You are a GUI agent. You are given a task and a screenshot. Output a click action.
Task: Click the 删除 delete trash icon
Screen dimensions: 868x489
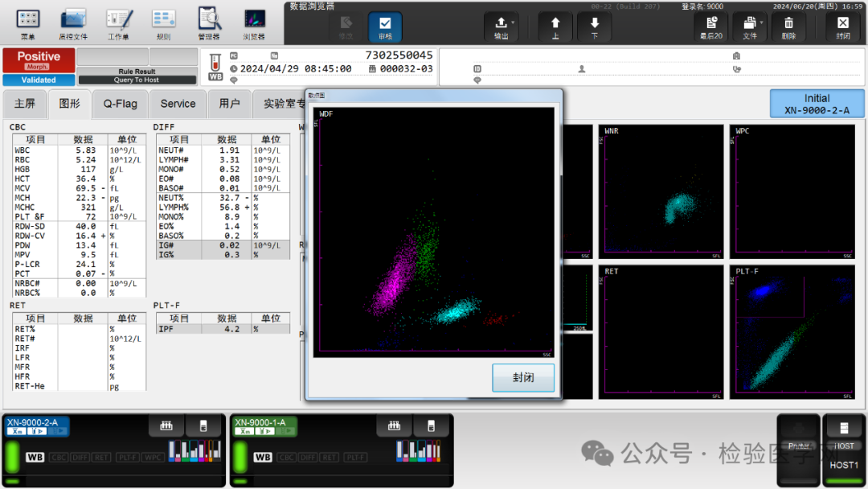coord(789,27)
